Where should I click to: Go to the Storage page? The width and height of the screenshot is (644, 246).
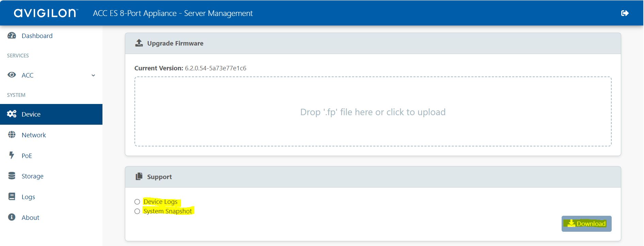tap(32, 176)
